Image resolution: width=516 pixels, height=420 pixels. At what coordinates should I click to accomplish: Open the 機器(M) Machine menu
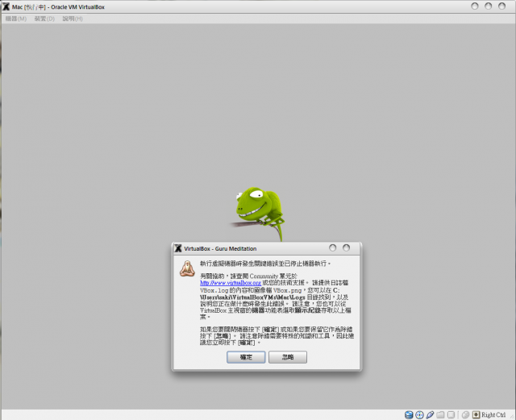pos(16,19)
